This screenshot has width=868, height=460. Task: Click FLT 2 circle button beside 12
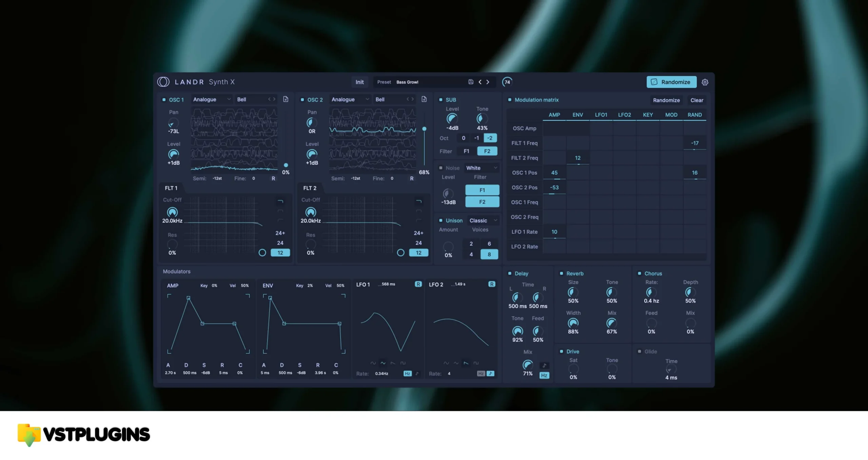[400, 253]
